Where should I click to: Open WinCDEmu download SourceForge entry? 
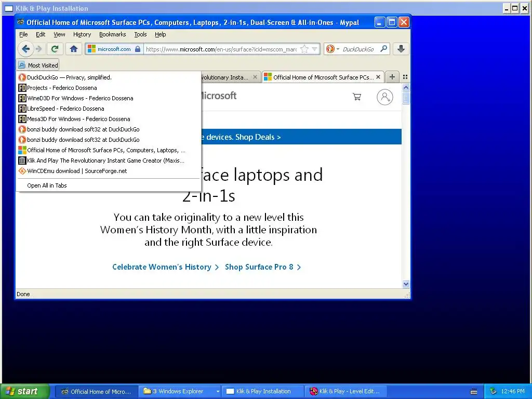coord(109,171)
